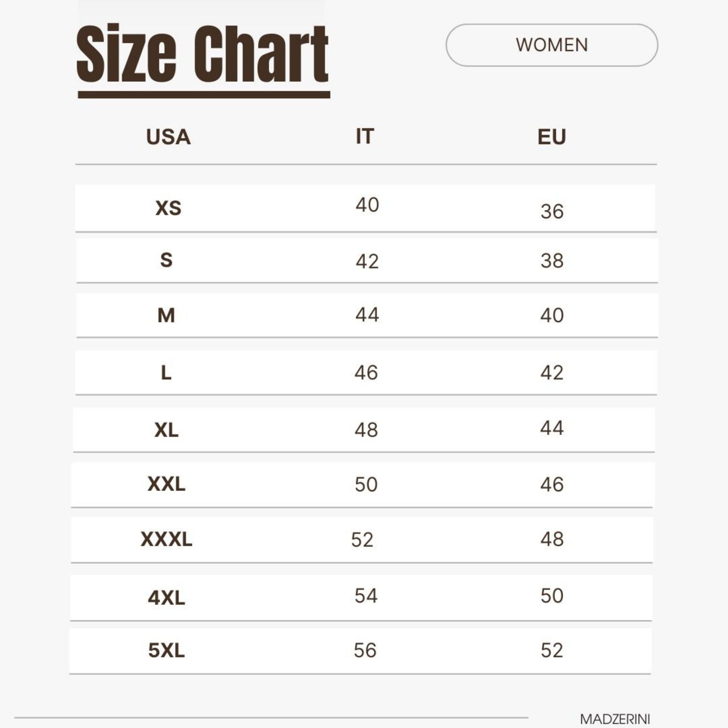
Task: Choose the 5XL size label
Action: (x=166, y=651)
